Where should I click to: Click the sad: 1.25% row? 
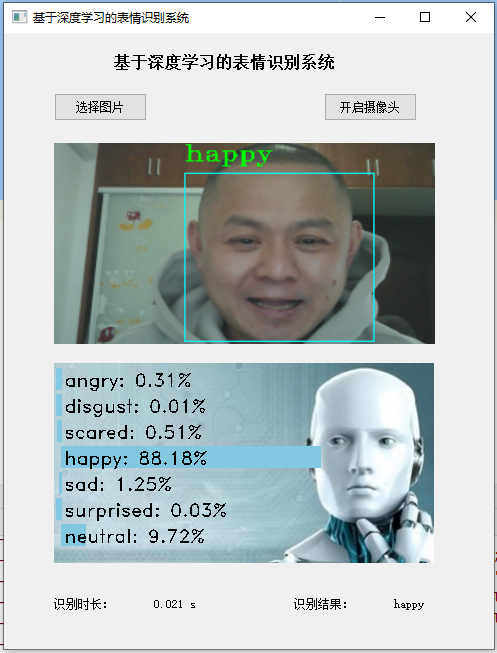tap(115, 484)
